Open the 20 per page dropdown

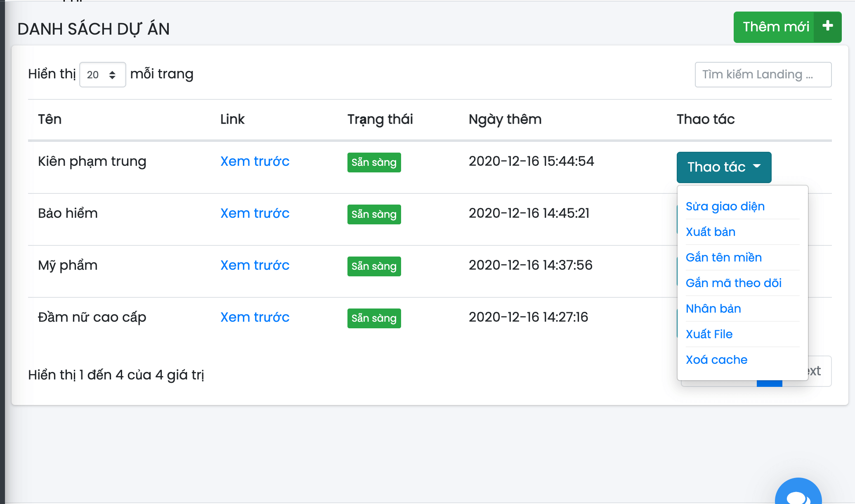click(102, 75)
